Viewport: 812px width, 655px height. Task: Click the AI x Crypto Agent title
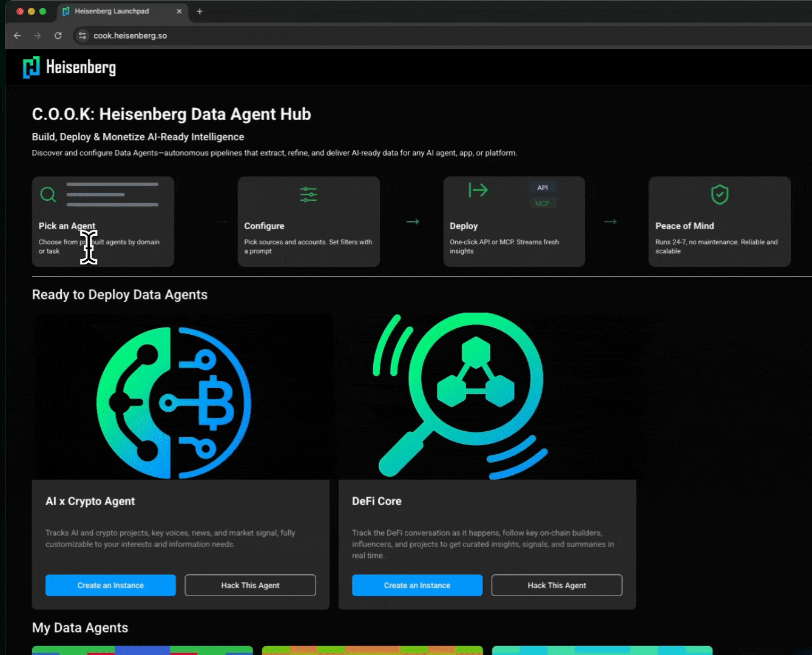[90, 502]
